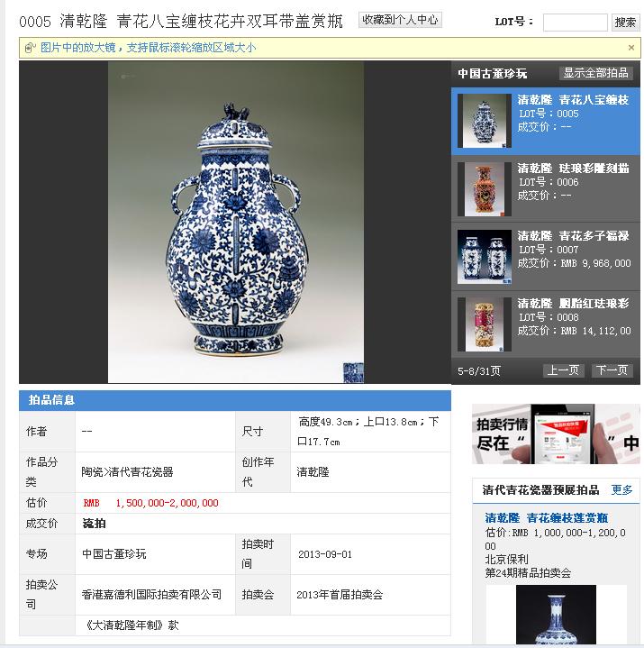Click the main blue-white vase image
The image size is (644, 648).
pyautogui.click(x=236, y=222)
